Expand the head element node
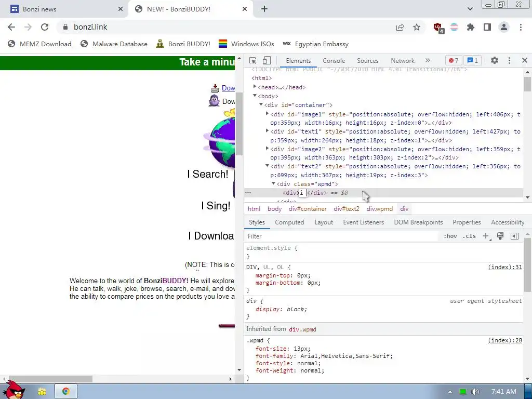This screenshot has width=532, height=399. tap(255, 87)
